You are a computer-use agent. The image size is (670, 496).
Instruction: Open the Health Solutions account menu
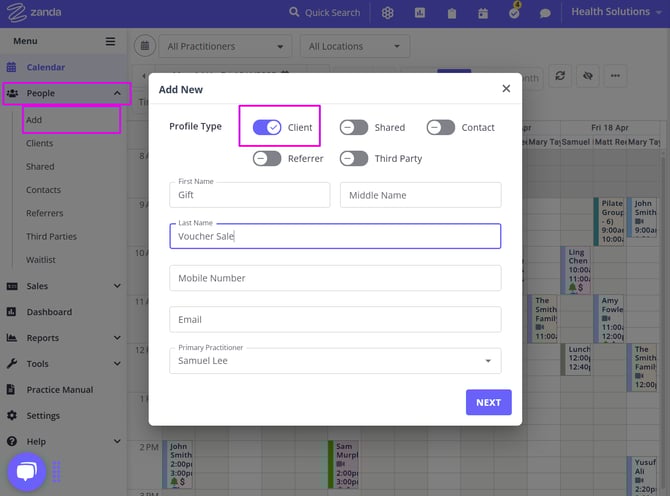[615, 12]
